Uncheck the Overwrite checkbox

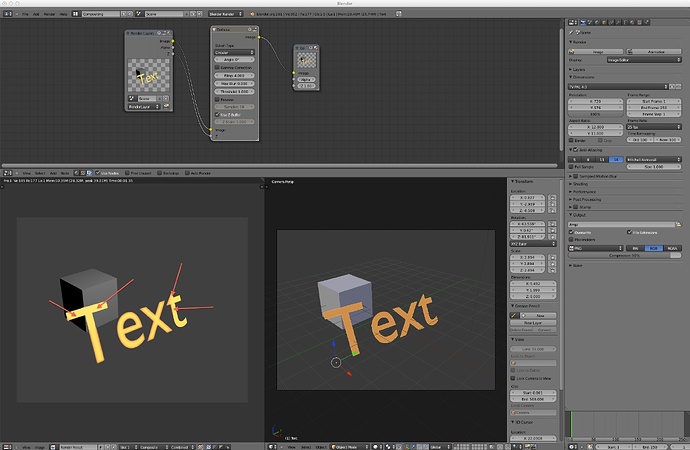pyautogui.click(x=571, y=232)
